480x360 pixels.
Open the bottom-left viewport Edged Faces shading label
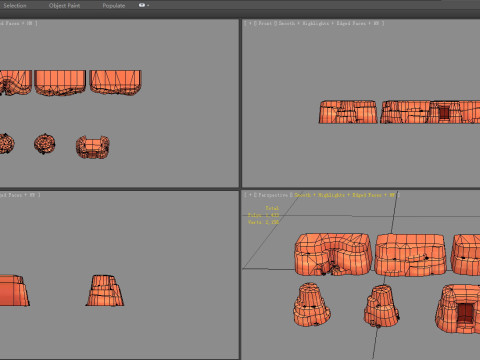pyautogui.click(x=11, y=195)
